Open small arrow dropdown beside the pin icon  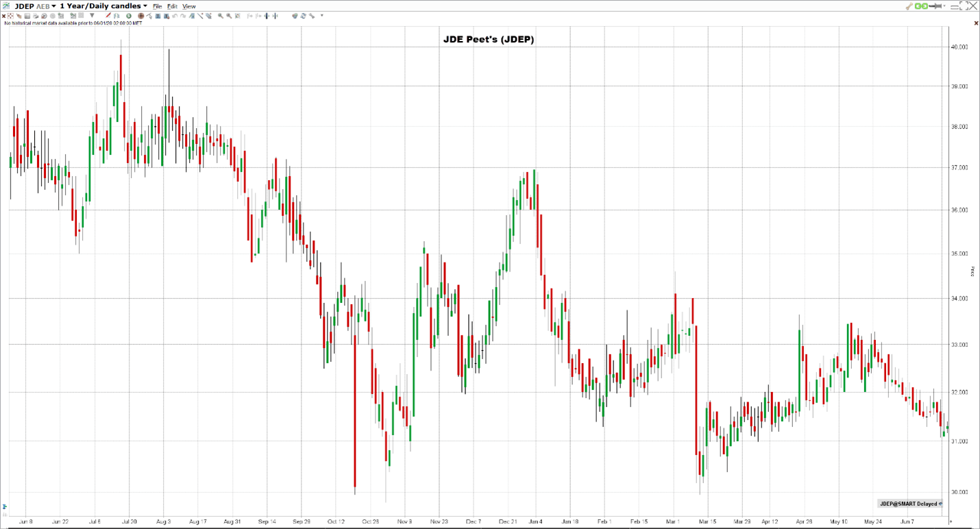pyautogui.click(x=944, y=6)
